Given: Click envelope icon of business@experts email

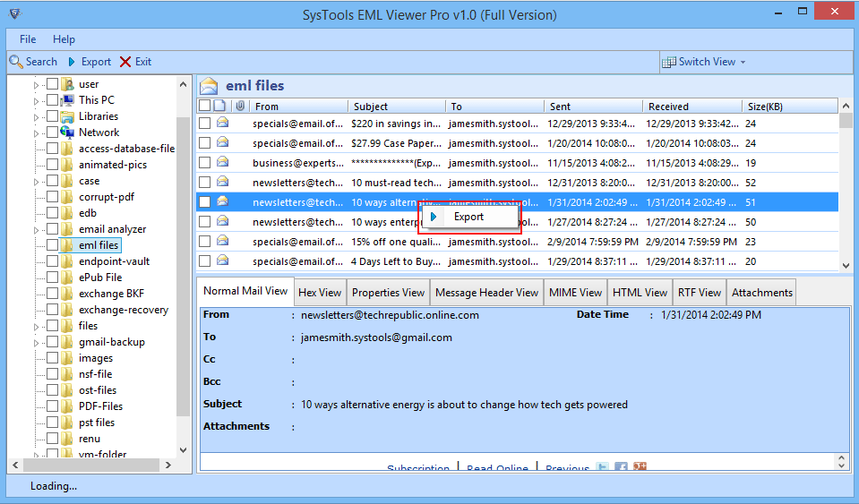Looking at the screenshot, I should click(222, 162).
